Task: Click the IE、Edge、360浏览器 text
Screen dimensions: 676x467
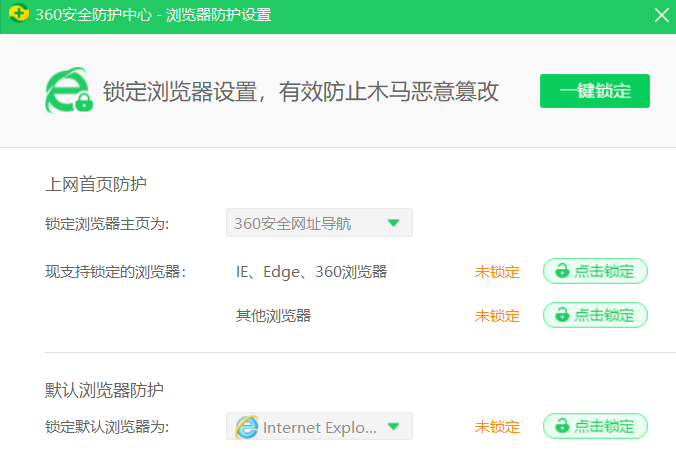Action: [311, 272]
